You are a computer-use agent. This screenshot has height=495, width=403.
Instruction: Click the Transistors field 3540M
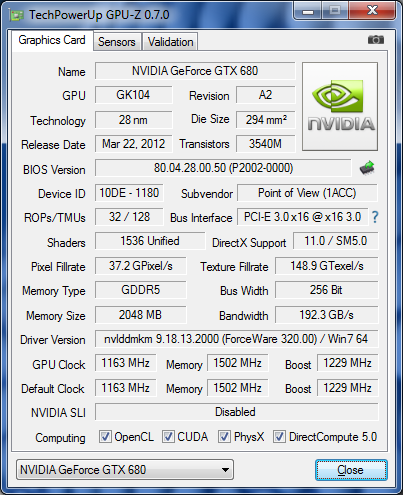pyautogui.click(x=266, y=144)
